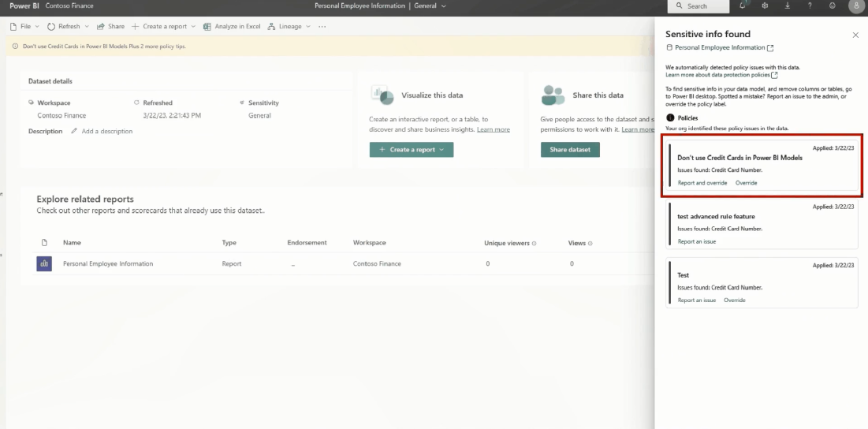Close the Sensitive info found panel
This screenshot has width=868, height=429.
click(855, 35)
